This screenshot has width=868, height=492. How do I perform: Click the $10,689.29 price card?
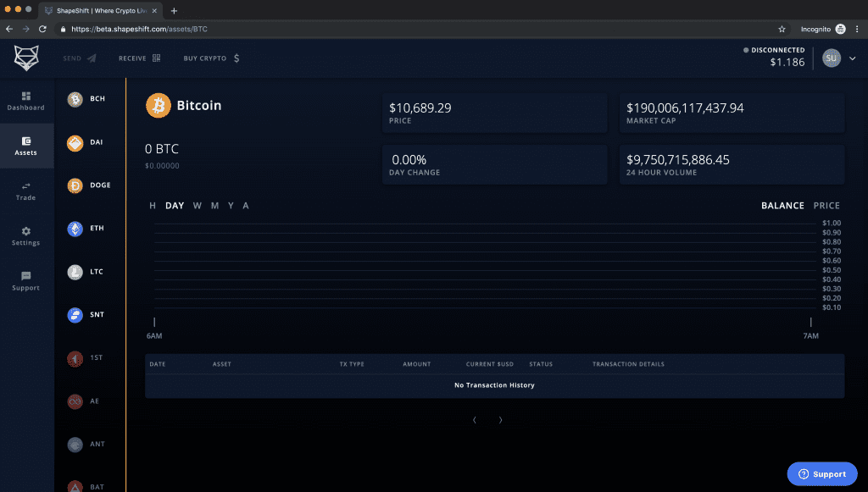click(x=494, y=113)
